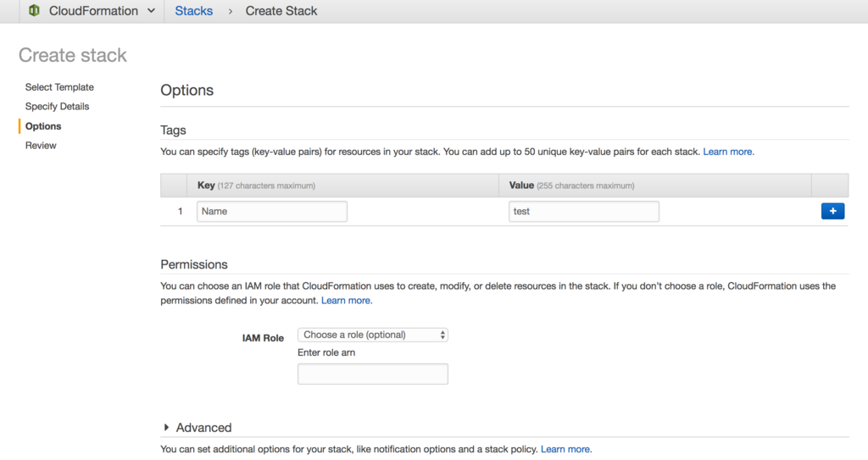
Task: Expand the Advanced section triangle
Action: (x=166, y=427)
